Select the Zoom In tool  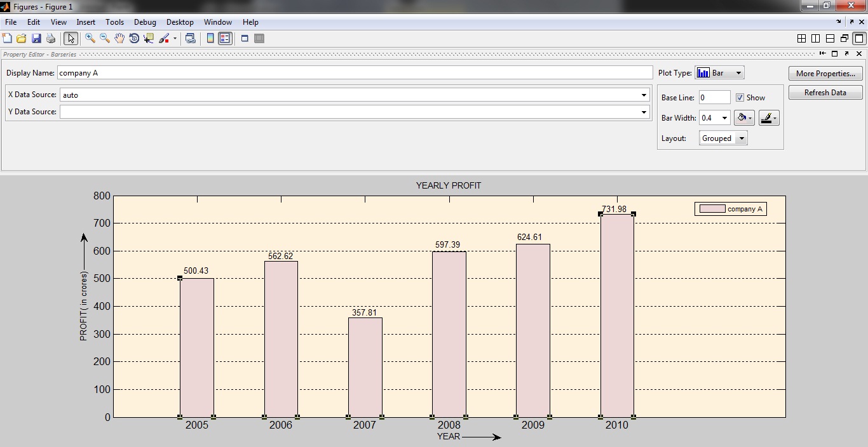point(90,38)
